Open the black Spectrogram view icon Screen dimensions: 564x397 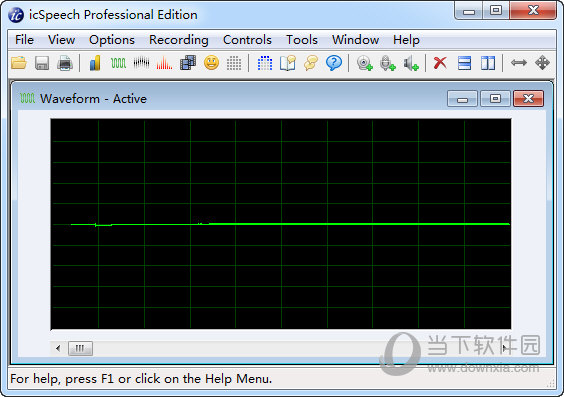click(x=141, y=63)
